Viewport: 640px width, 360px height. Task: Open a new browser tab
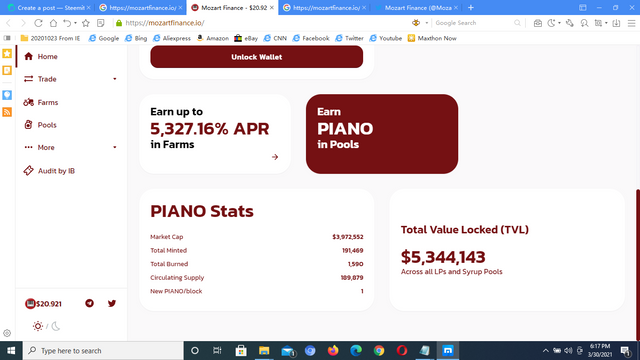click(x=471, y=7)
